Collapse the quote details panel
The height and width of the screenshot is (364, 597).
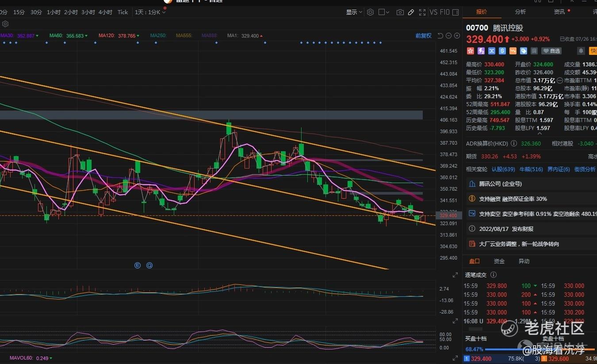pyautogui.click(x=539, y=133)
